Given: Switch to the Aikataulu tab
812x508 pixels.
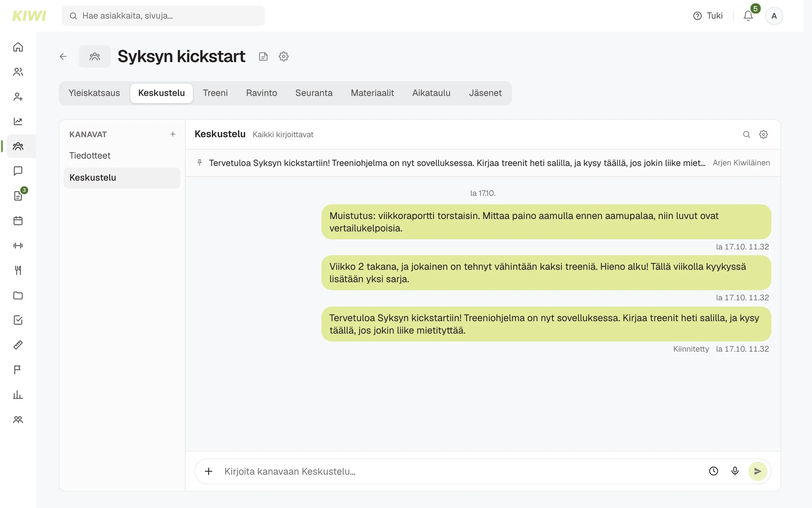Looking at the screenshot, I should 431,93.
